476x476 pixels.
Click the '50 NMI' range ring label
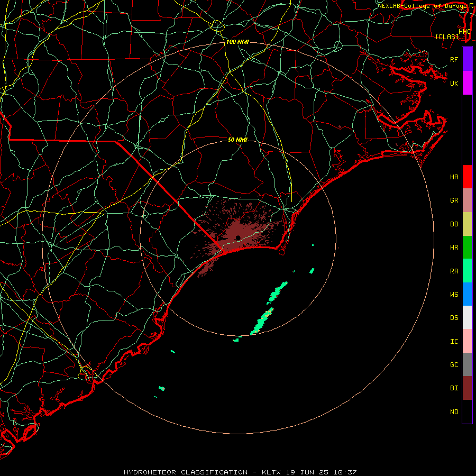pyautogui.click(x=237, y=140)
